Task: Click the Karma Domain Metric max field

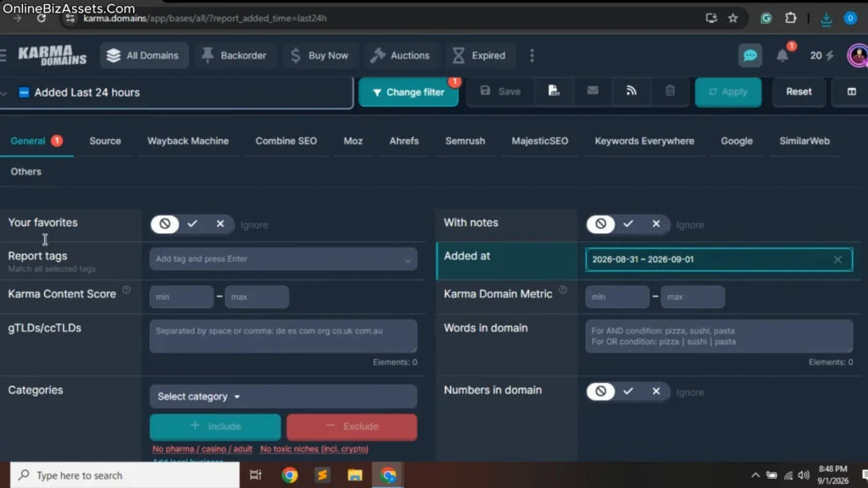Action: pyautogui.click(x=693, y=297)
